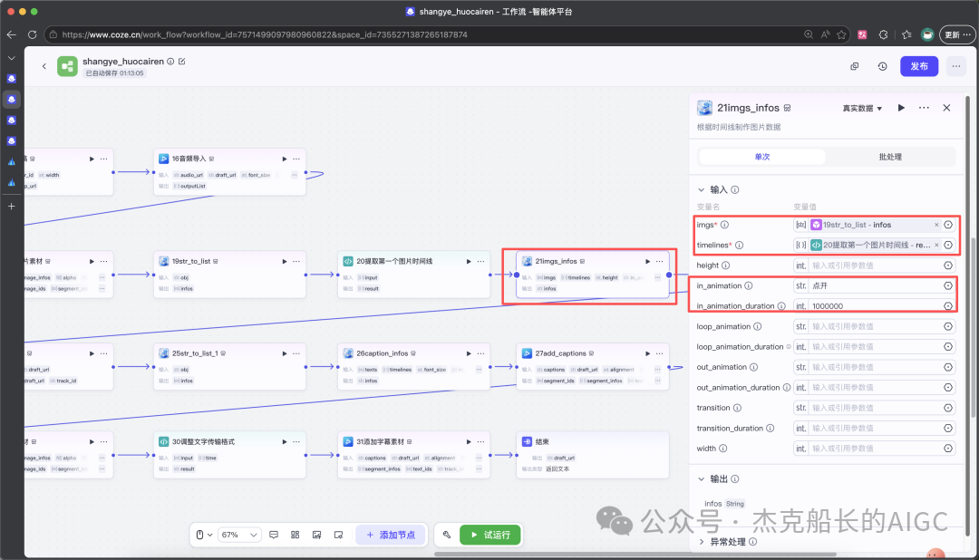This screenshot has height=560, width=979.
Task: Open the timelines variable reference selector icon
Action: [x=948, y=246]
